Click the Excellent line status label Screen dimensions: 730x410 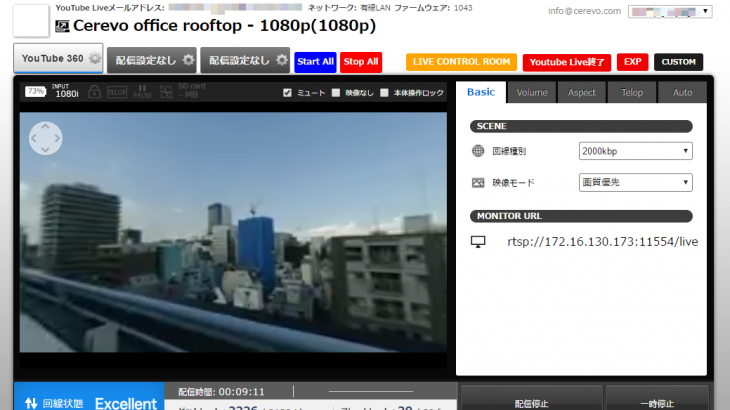[126, 403]
